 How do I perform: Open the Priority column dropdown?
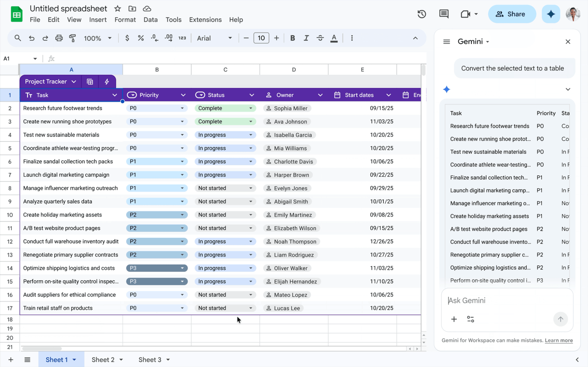tap(183, 95)
